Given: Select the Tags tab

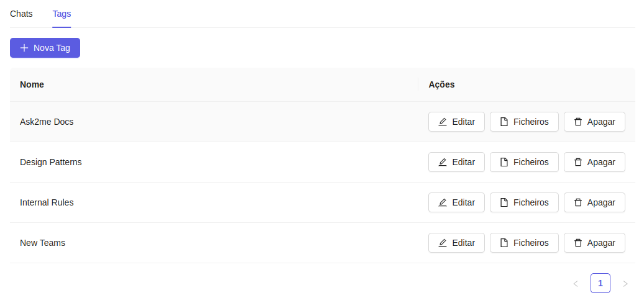Looking at the screenshot, I should tap(62, 14).
